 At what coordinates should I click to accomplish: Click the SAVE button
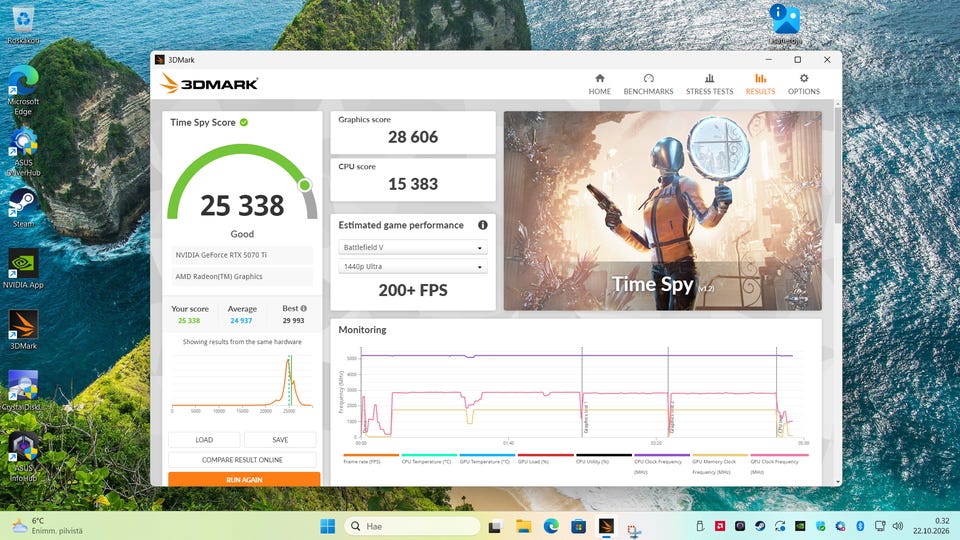point(280,440)
